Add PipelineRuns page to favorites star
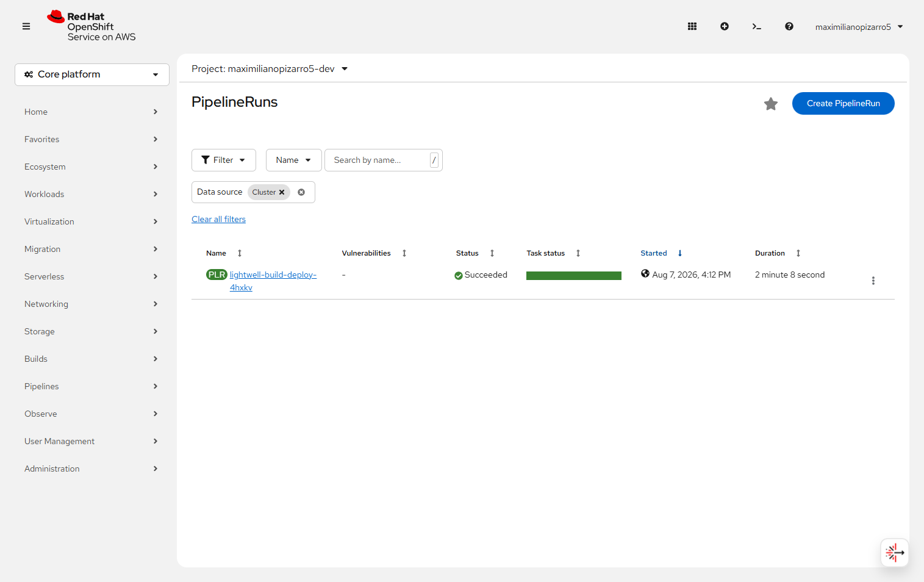The image size is (924, 582). [771, 104]
